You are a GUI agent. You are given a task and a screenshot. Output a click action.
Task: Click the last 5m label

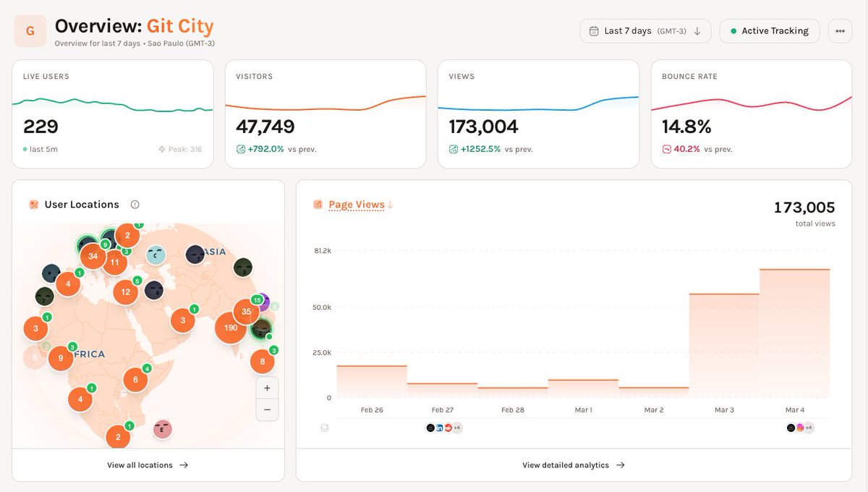(x=43, y=149)
